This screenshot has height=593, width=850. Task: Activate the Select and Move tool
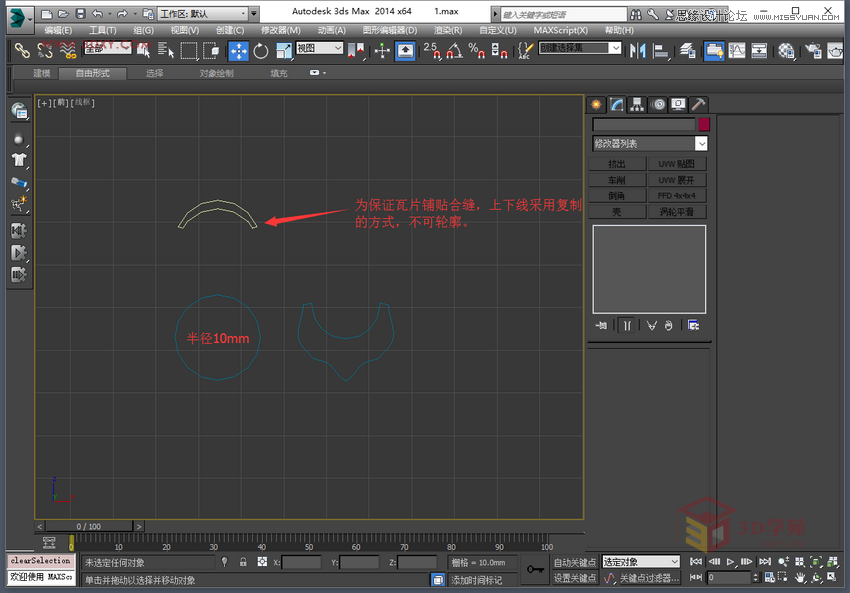click(x=238, y=50)
